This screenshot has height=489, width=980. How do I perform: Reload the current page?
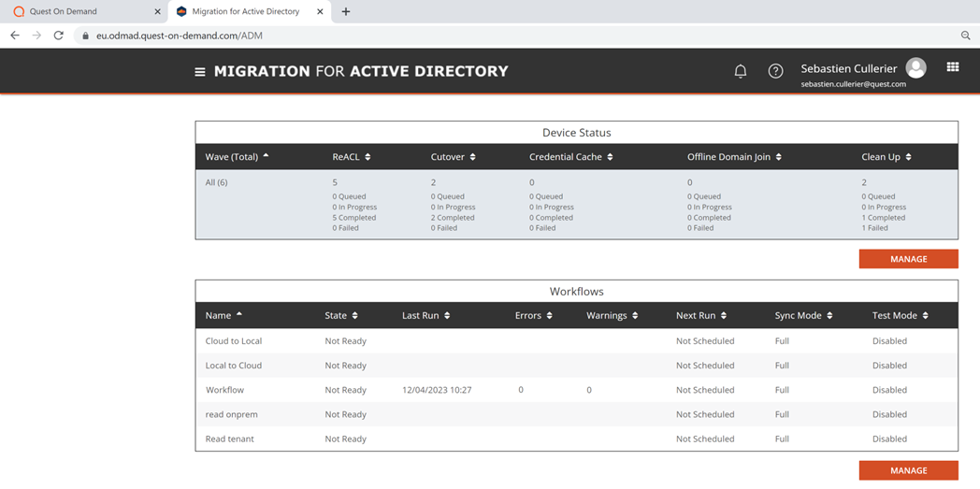pyautogui.click(x=58, y=36)
